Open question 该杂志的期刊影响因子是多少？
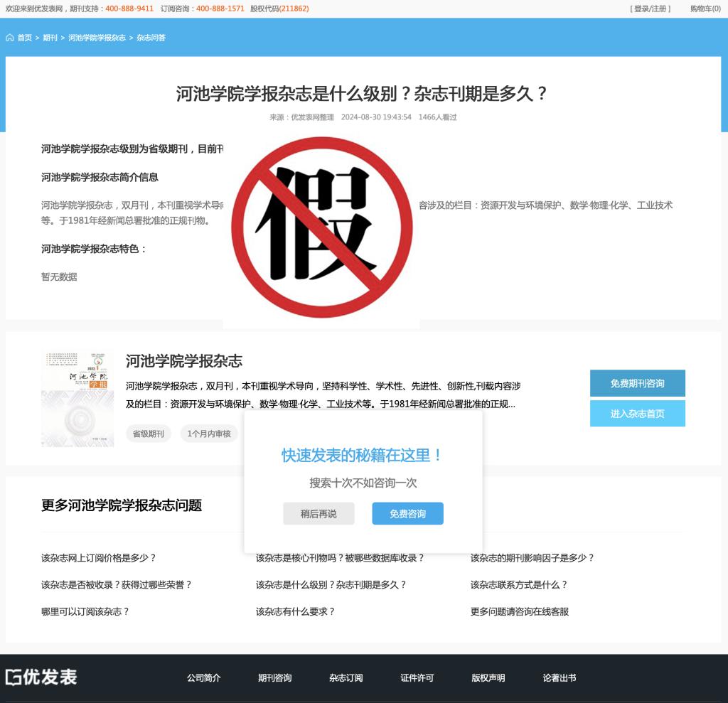The width and height of the screenshot is (728, 703). point(532,558)
